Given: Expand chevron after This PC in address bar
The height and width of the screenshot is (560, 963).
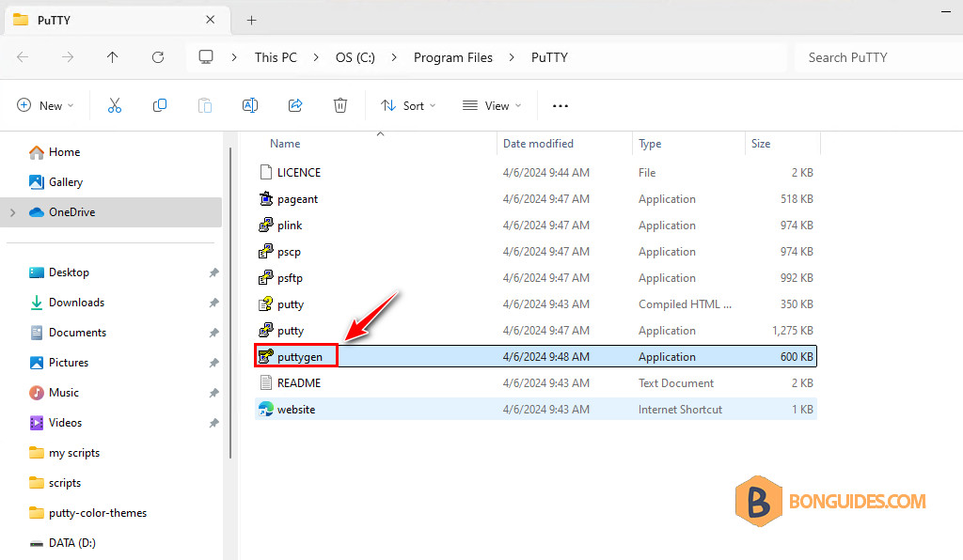Looking at the screenshot, I should (316, 57).
